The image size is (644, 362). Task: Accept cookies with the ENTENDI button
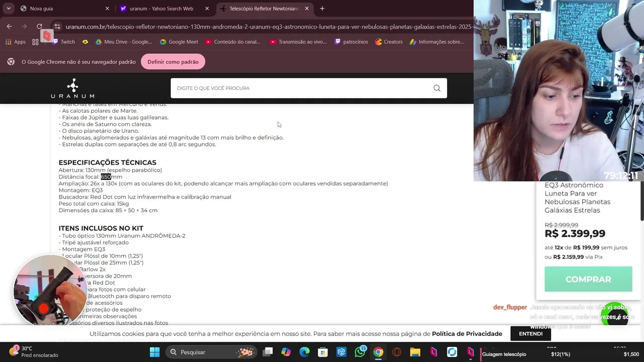pos(531,334)
